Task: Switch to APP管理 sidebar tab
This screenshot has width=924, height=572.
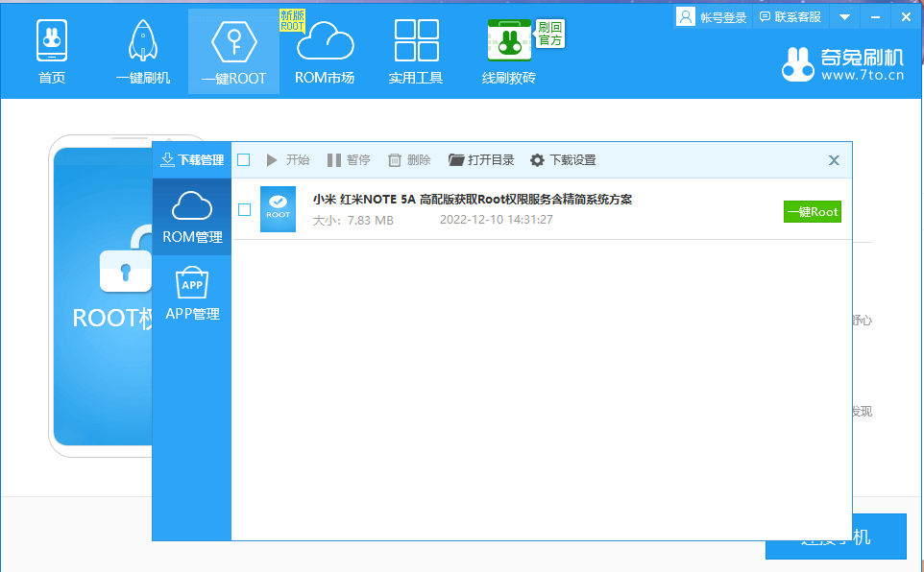Action: (192, 294)
